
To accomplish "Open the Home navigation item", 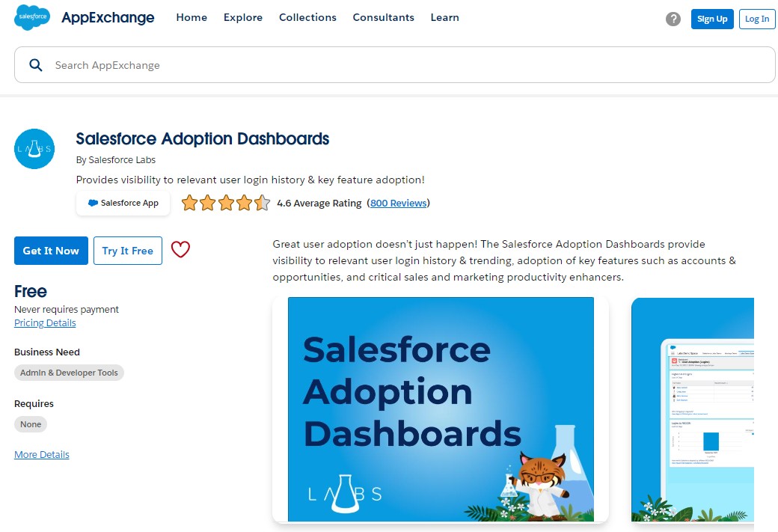I will click(x=192, y=17).
